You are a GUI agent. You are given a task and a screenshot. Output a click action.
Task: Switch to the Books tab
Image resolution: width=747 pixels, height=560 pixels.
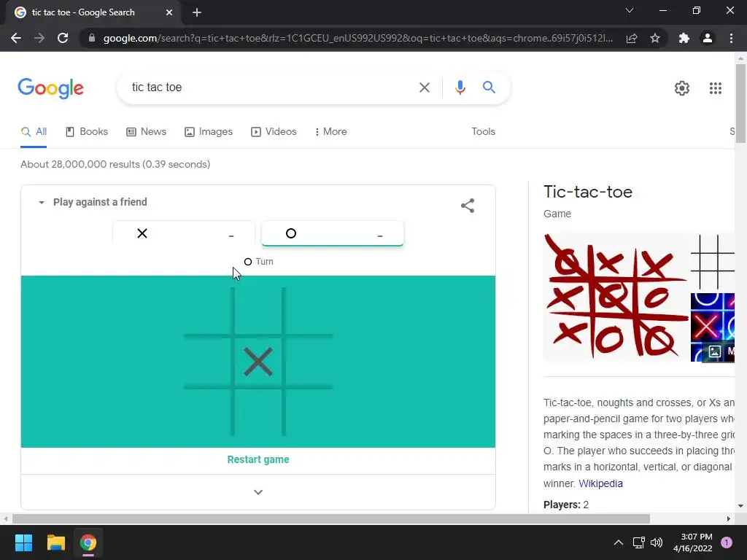tap(87, 131)
